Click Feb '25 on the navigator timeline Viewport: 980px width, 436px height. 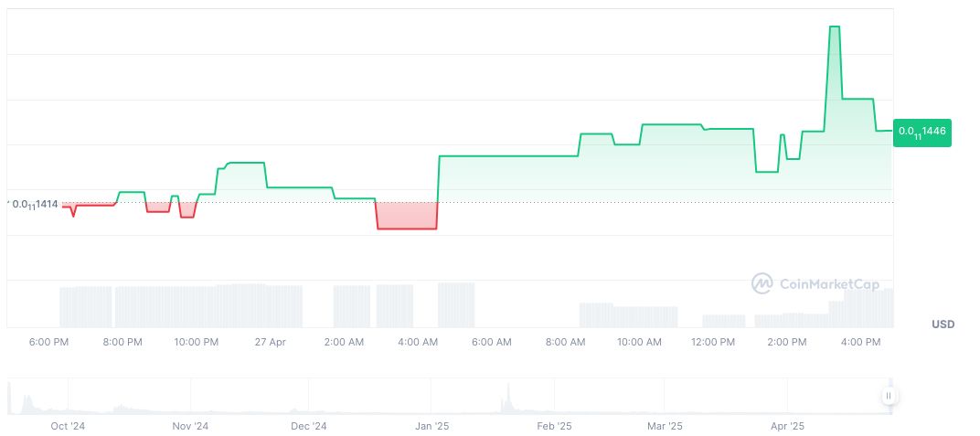click(554, 426)
